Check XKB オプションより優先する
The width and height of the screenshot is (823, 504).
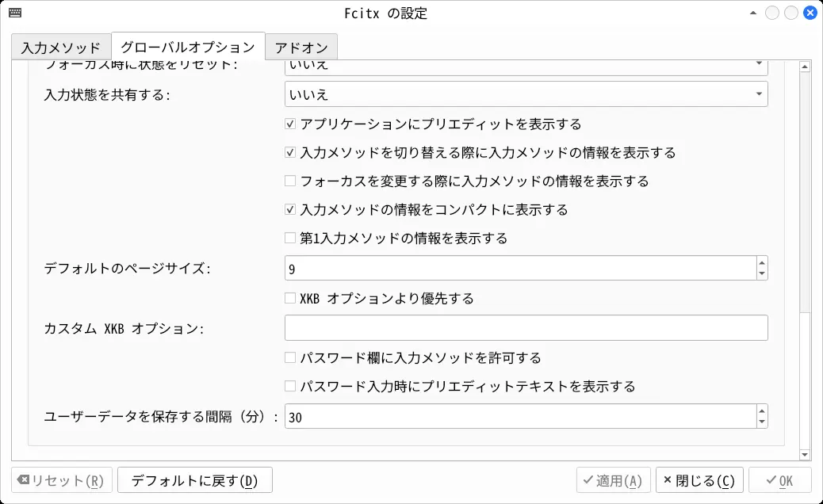pyautogui.click(x=290, y=299)
